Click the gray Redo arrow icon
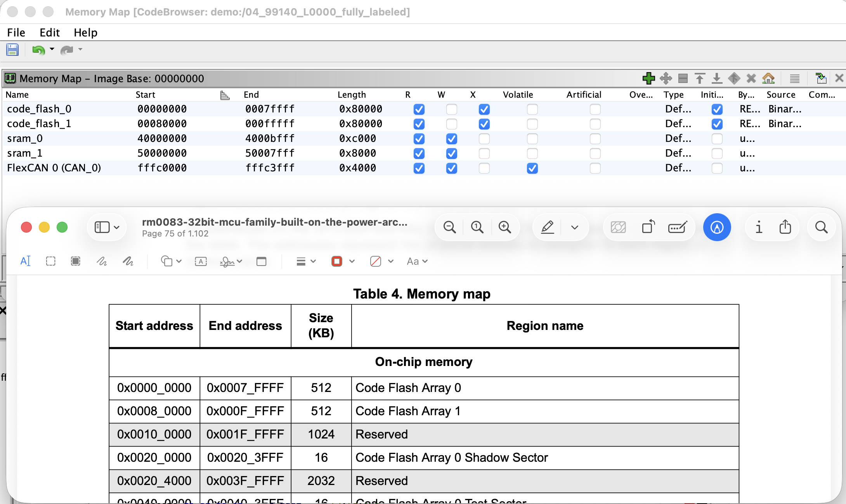 (67, 50)
